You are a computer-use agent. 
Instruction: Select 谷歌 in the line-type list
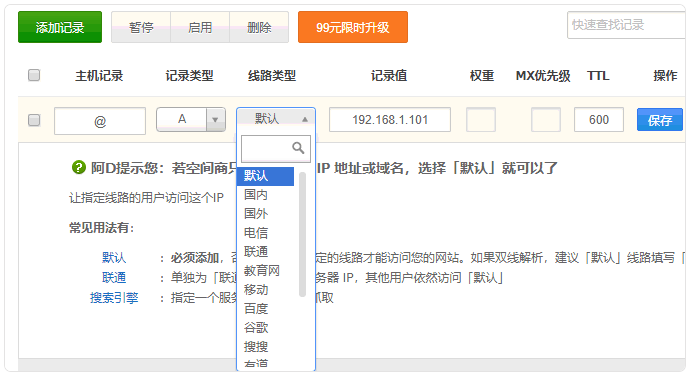[265, 328]
